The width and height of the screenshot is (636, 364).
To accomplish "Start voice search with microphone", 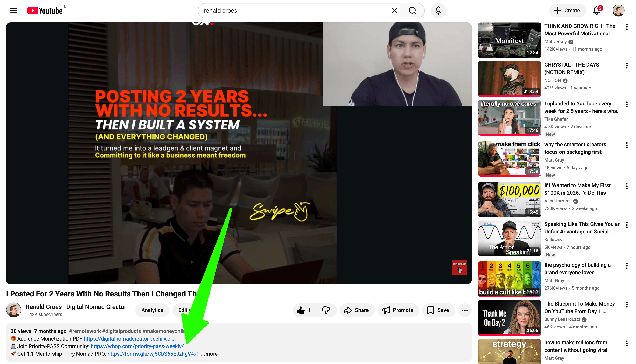I will (438, 11).
